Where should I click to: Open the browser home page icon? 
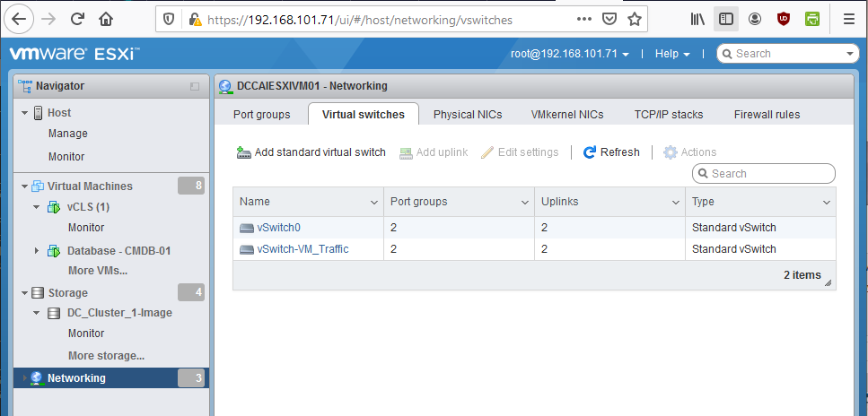tap(106, 20)
